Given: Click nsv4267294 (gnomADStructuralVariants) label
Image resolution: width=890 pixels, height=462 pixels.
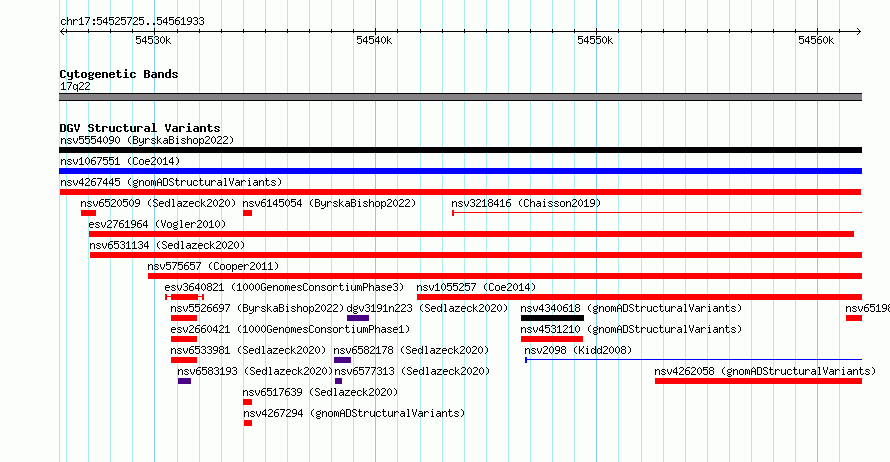Looking at the screenshot, I should coord(354,413).
